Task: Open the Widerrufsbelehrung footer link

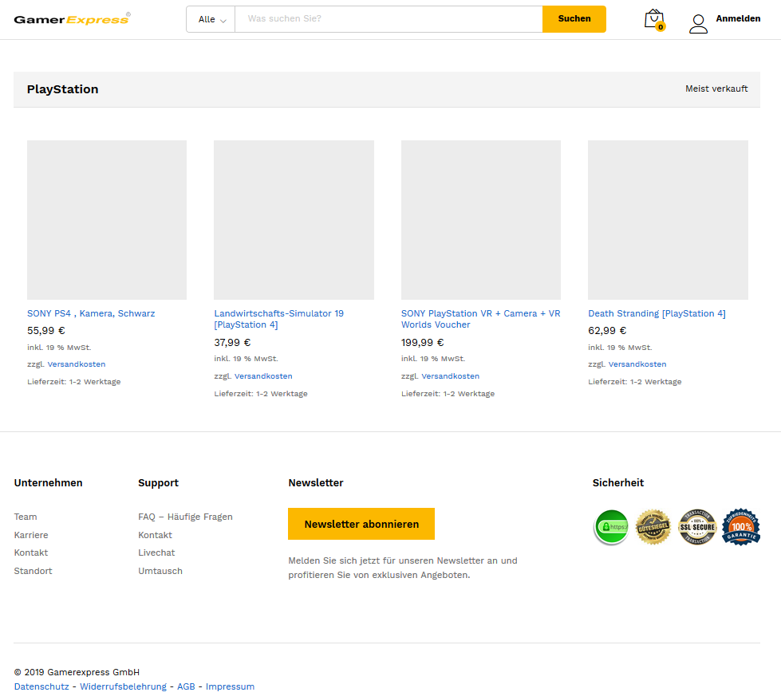Action: (x=123, y=686)
